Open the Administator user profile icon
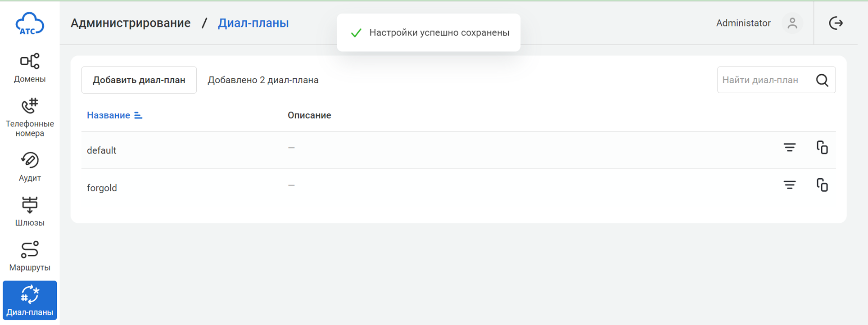 pyautogui.click(x=792, y=23)
